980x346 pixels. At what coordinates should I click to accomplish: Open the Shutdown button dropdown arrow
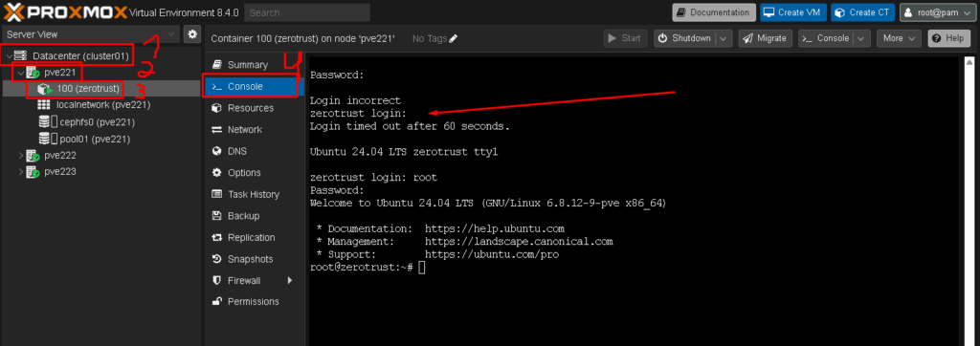(x=724, y=39)
